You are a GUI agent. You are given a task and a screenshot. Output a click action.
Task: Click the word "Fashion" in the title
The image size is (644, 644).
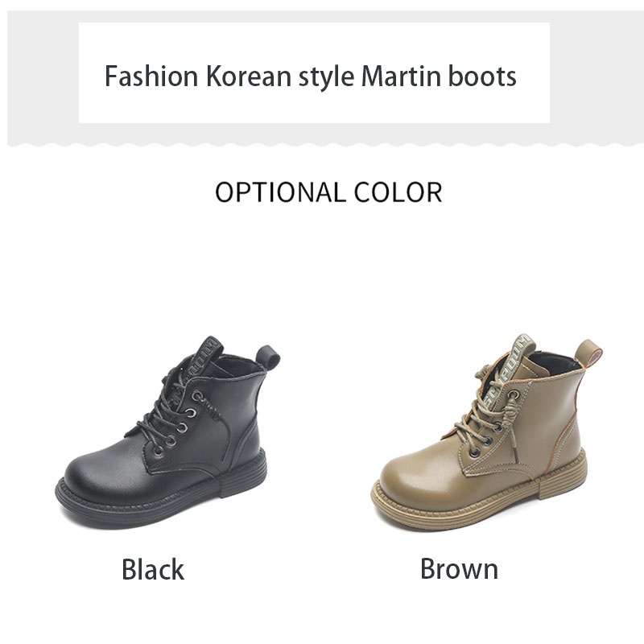(x=151, y=76)
